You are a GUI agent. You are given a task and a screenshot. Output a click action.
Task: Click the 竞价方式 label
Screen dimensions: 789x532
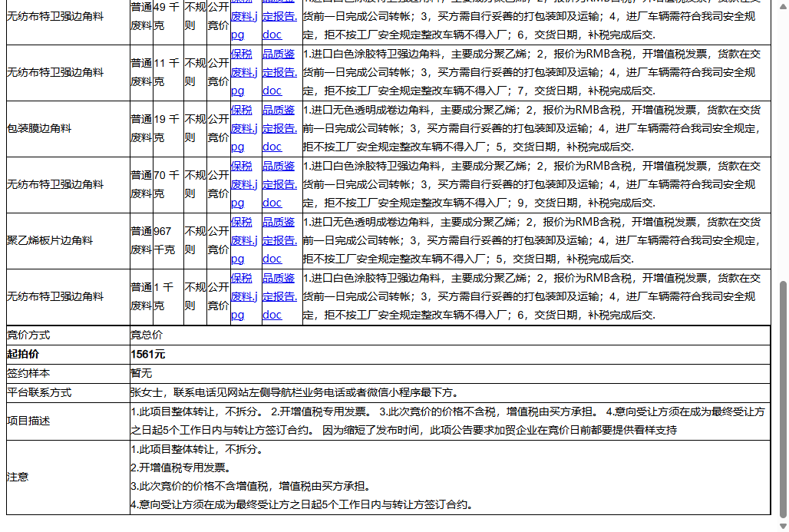coord(28,335)
